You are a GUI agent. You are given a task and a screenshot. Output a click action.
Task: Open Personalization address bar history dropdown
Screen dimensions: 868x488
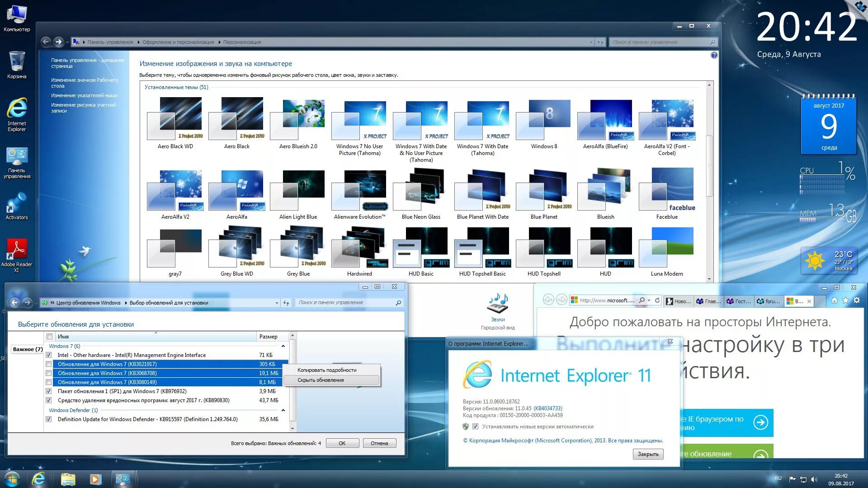point(591,42)
